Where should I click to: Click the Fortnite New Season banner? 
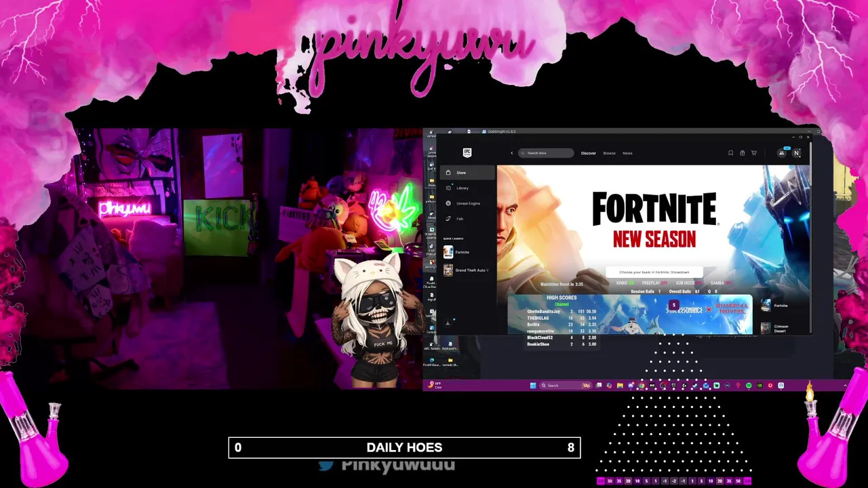(654, 230)
